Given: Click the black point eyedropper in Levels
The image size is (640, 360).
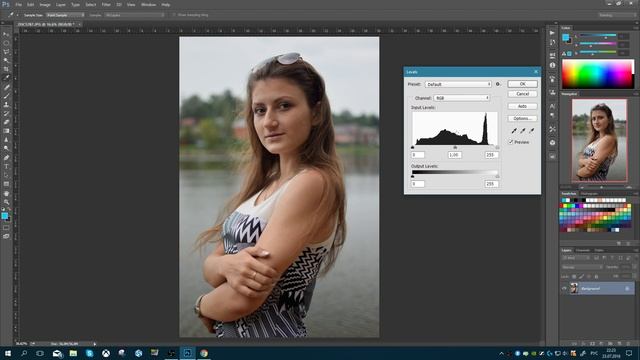Looking at the screenshot, I should click(514, 131).
